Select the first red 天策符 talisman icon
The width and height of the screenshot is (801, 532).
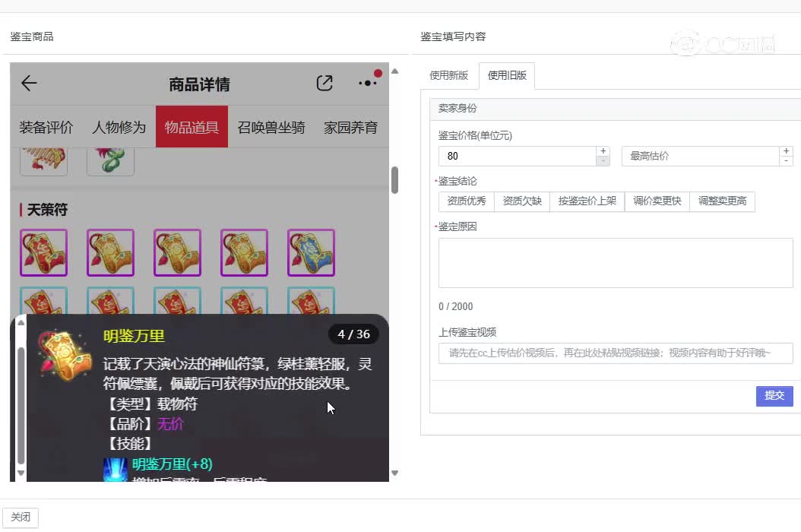(43, 252)
